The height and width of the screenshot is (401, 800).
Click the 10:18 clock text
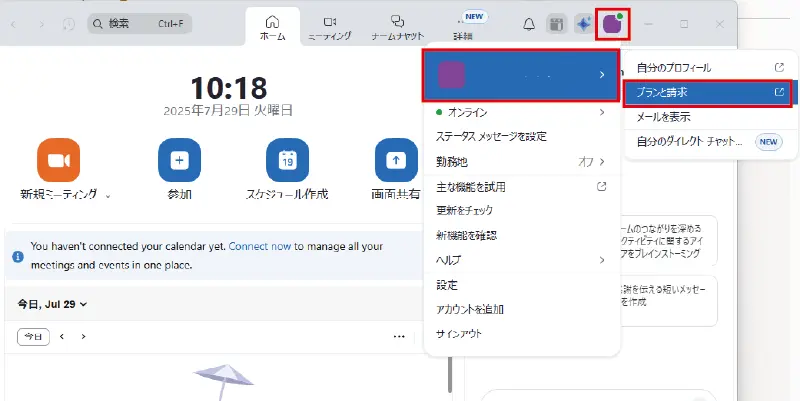229,88
